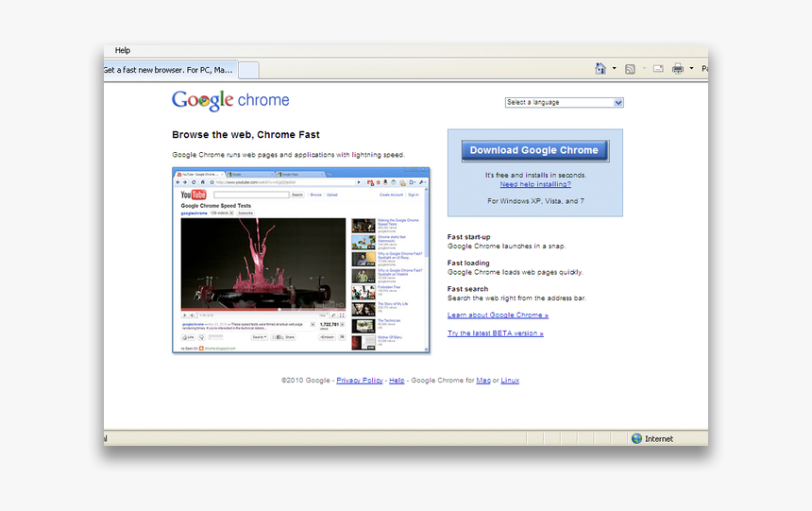
Task: Click 'Google Chrome loads web pages quickly.' text
Action: point(516,272)
